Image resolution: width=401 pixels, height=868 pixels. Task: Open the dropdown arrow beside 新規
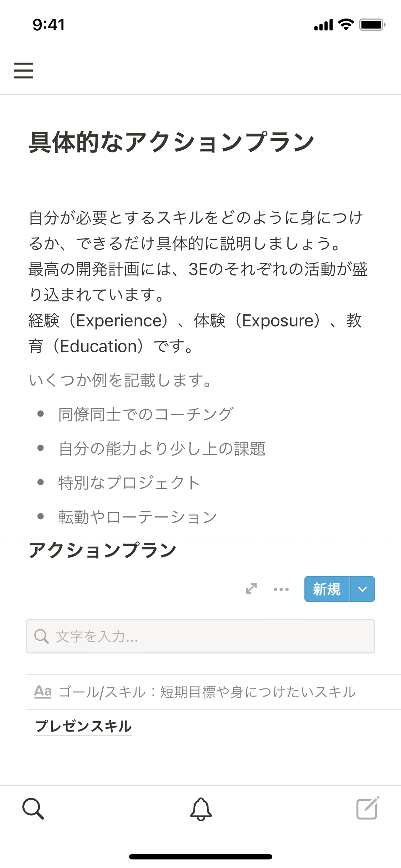363,589
